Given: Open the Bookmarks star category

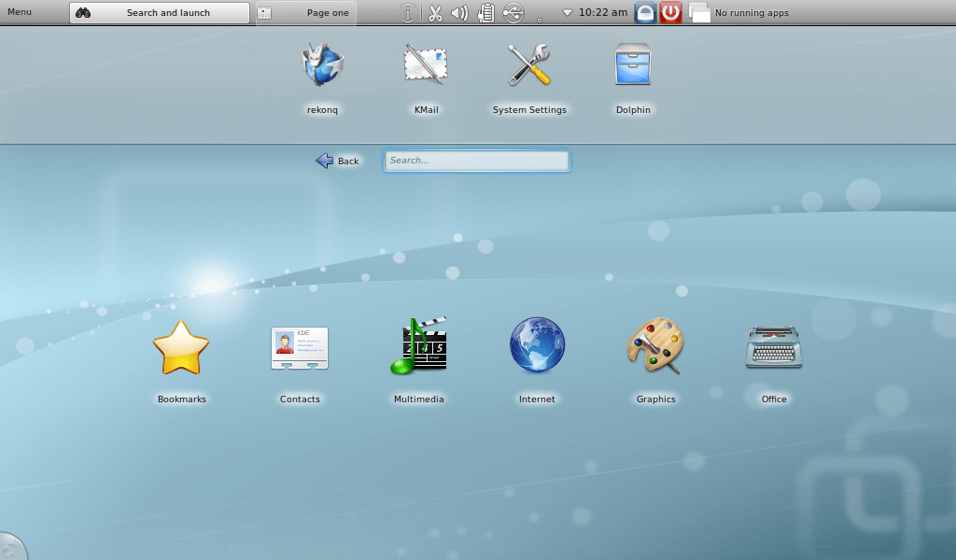Looking at the screenshot, I should coord(181,348).
